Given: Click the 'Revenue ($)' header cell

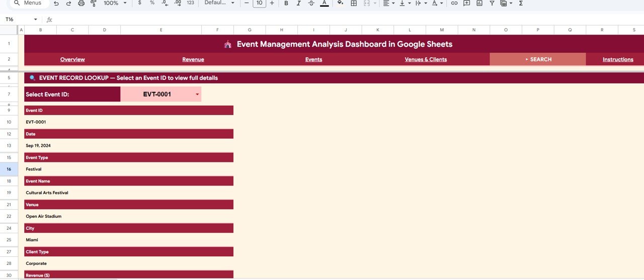Looking at the screenshot, I should pyautogui.click(x=129, y=274).
